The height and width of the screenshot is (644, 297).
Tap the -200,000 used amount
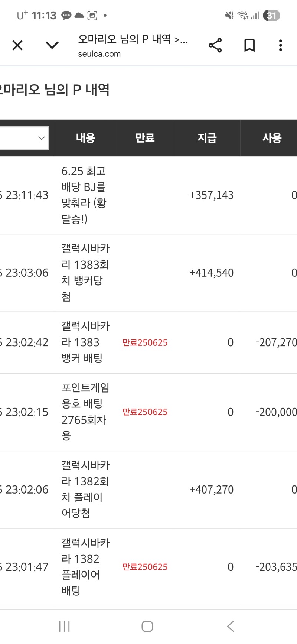click(276, 412)
